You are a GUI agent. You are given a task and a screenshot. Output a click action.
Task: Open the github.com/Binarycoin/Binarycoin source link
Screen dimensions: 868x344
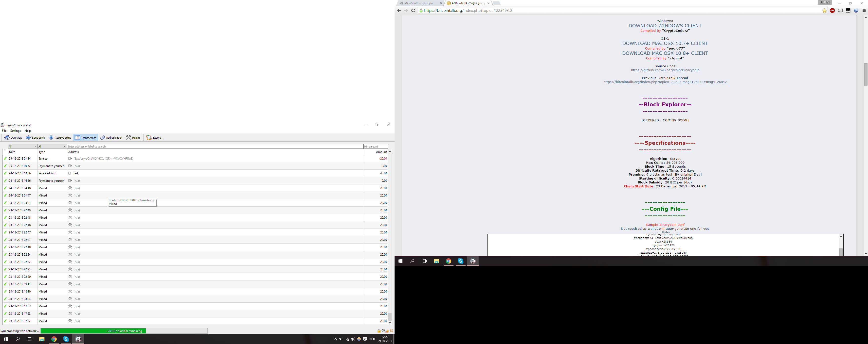coord(665,70)
